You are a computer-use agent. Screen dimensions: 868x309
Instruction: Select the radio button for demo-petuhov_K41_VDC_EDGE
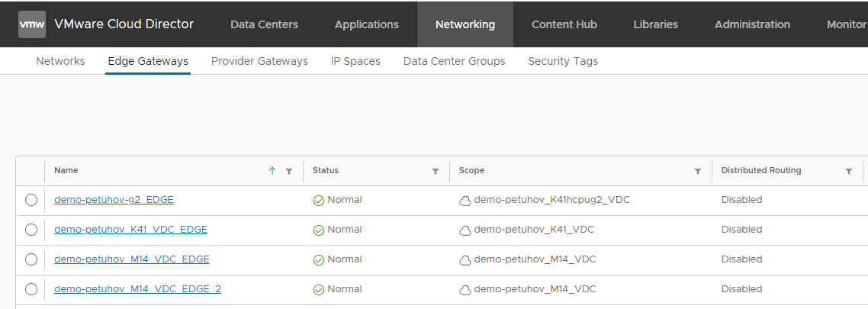pyautogui.click(x=31, y=230)
